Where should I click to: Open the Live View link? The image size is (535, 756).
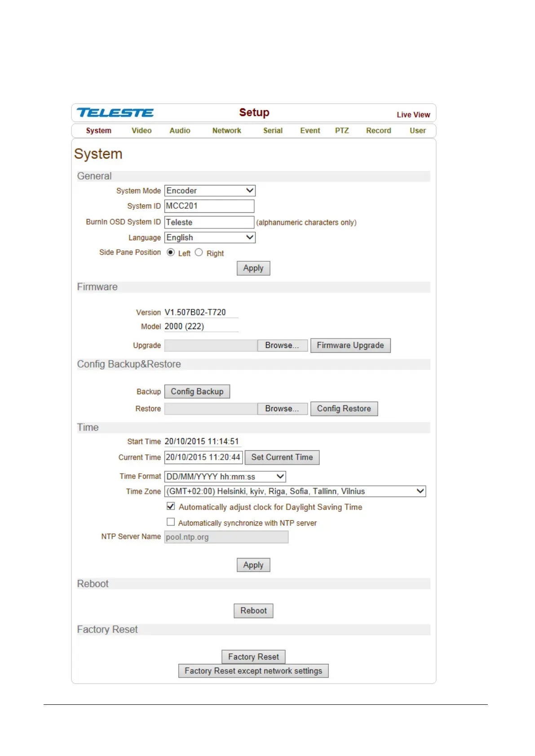(x=413, y=115)
